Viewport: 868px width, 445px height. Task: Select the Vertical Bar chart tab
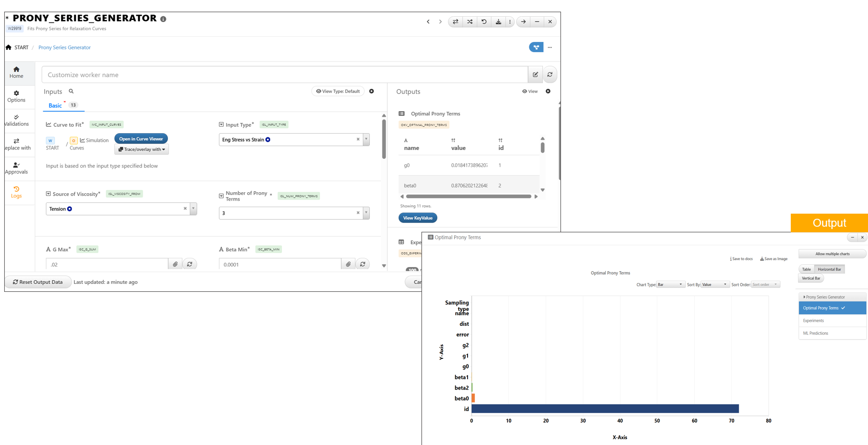click(x=811, y=278)
